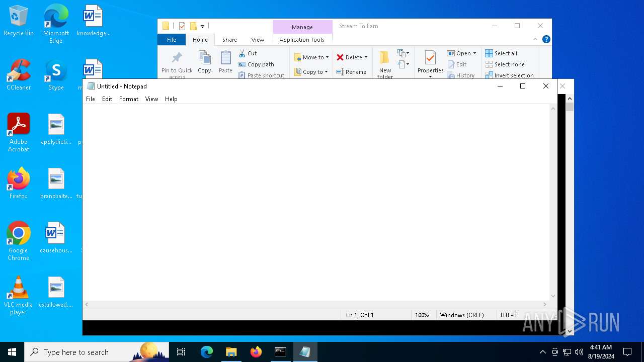Collapse the Explorer ribbon with chevron

[535, 39]
